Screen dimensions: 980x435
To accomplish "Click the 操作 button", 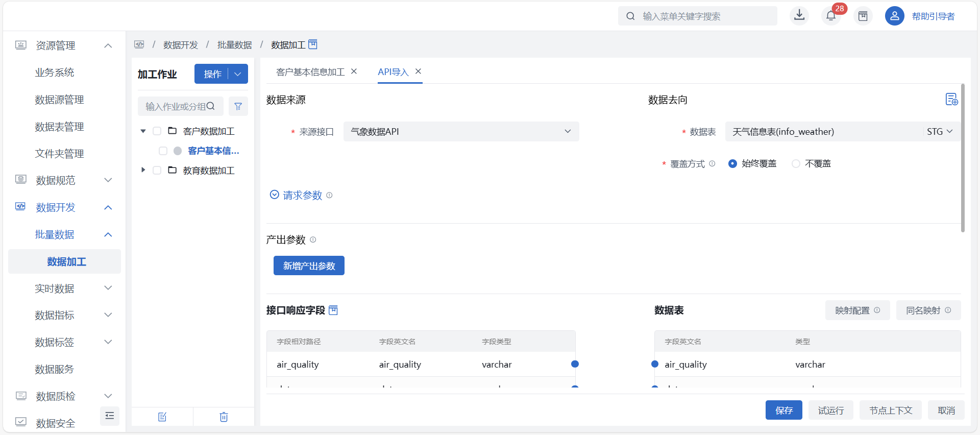I will click(x=211, y=74).
